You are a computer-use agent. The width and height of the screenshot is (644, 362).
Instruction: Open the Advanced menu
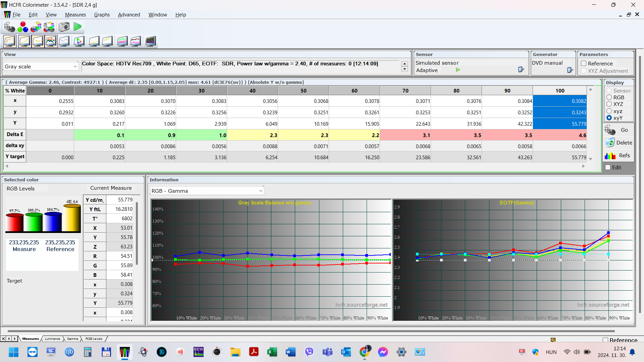pos(129,15)
